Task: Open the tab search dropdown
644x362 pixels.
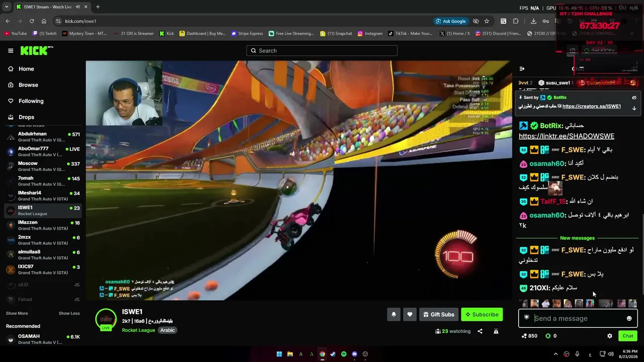Action: [7, 7]
